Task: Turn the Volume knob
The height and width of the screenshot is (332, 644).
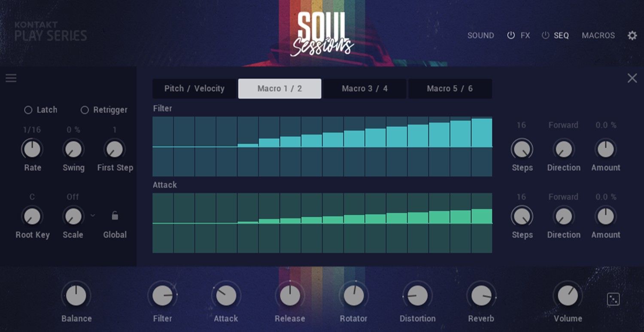Action: pos(568,295)
